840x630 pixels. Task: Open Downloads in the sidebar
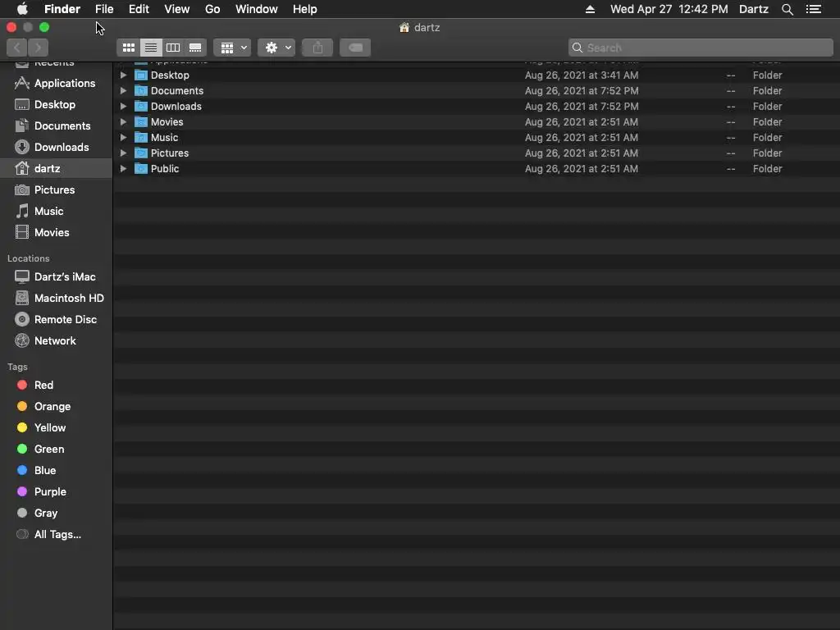(x=56, y=148)
